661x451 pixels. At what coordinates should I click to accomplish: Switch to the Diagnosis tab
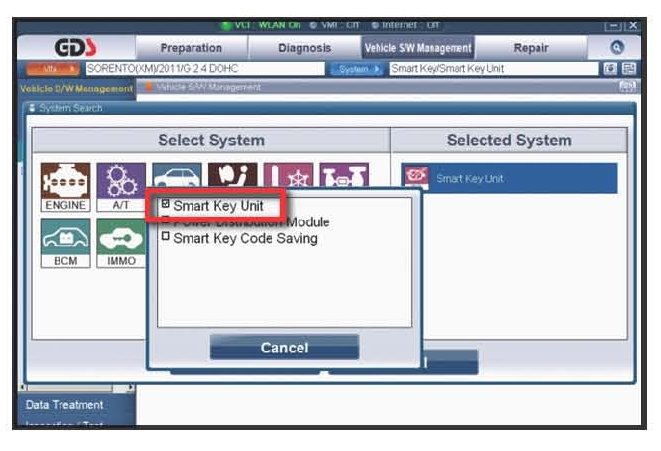305,48
